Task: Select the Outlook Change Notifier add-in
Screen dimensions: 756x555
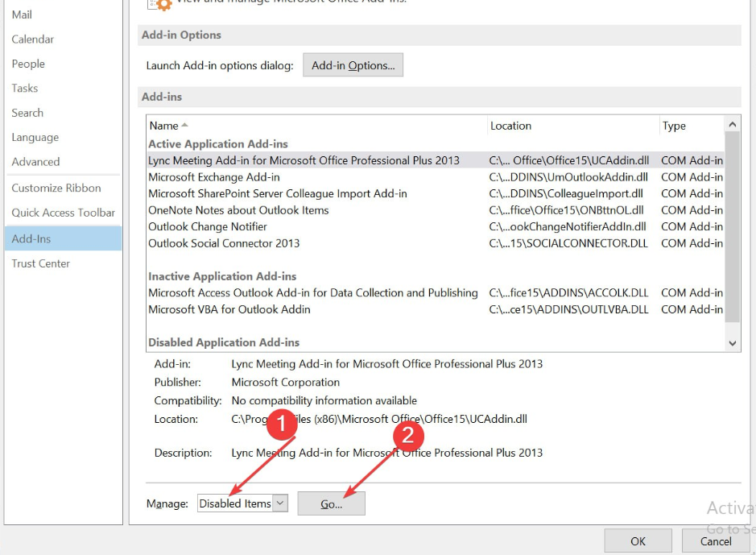Action: (208, 226)
